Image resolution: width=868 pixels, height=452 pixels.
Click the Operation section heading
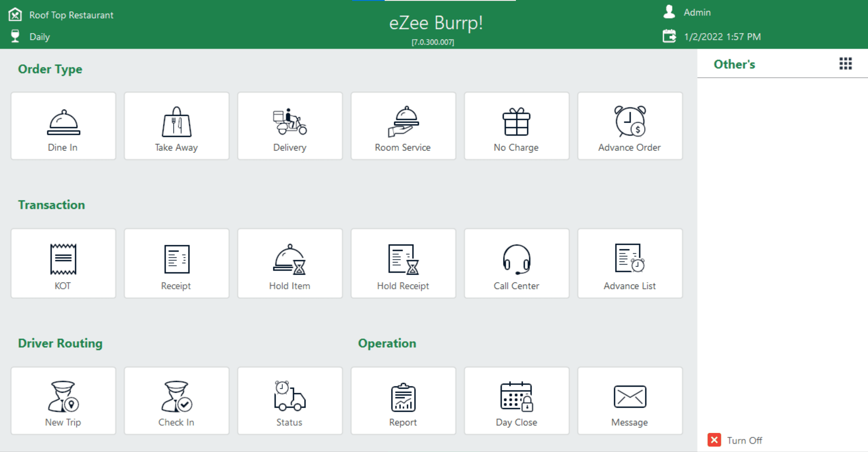click(x=387, y=343)
